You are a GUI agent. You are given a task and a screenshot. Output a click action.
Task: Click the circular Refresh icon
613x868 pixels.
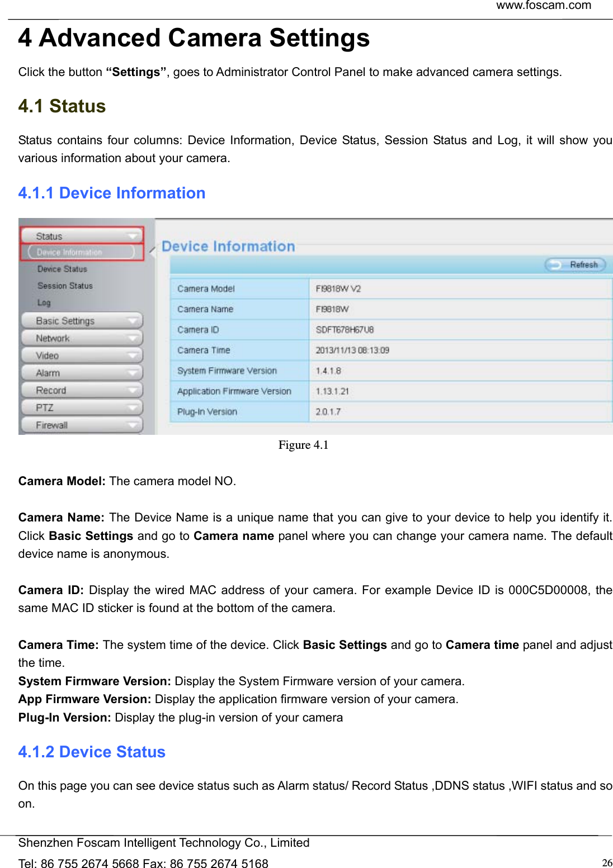click(555, 265)
